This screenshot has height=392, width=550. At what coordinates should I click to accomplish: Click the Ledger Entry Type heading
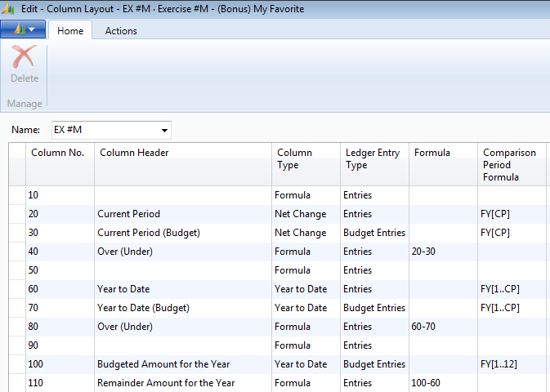(373, 159)
